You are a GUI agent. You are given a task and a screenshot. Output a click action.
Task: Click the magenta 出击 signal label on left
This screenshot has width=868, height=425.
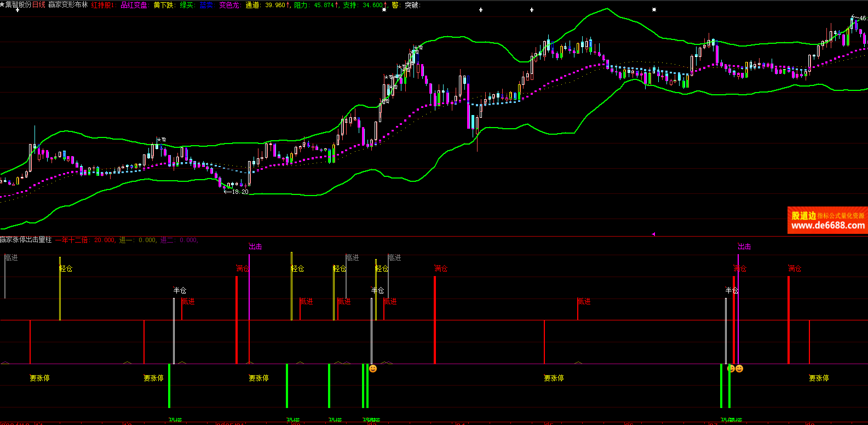255,246
